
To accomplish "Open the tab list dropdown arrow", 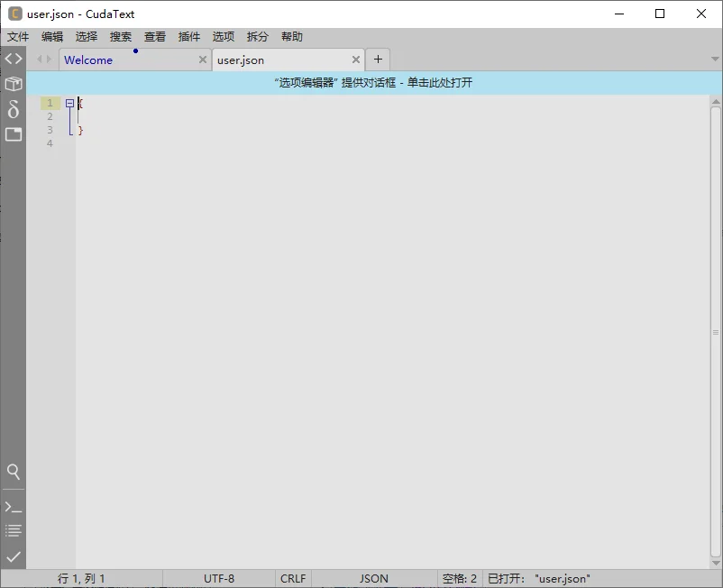I will coord(715,59).
